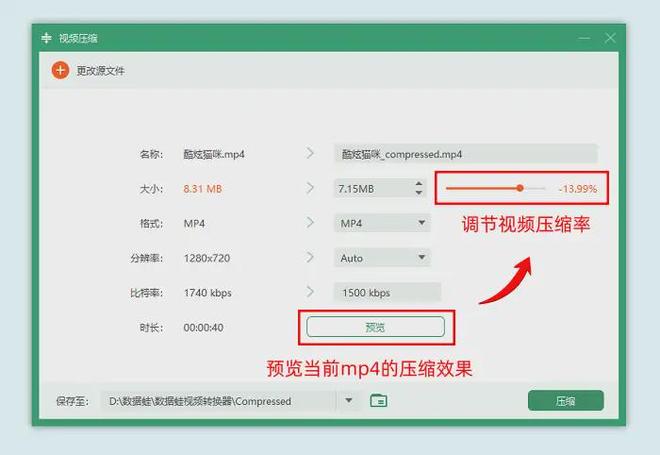Screen dimensions: 660x455
Task: Click the compression rate slider handle
Action: pyautogui.click(x=520, y=188)
